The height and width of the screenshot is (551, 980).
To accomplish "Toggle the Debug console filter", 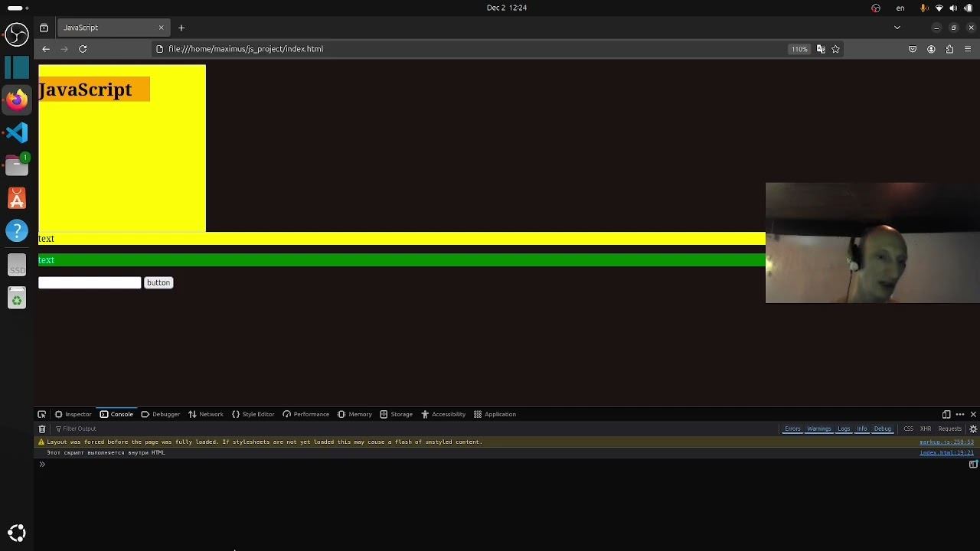I will (883, 429).
